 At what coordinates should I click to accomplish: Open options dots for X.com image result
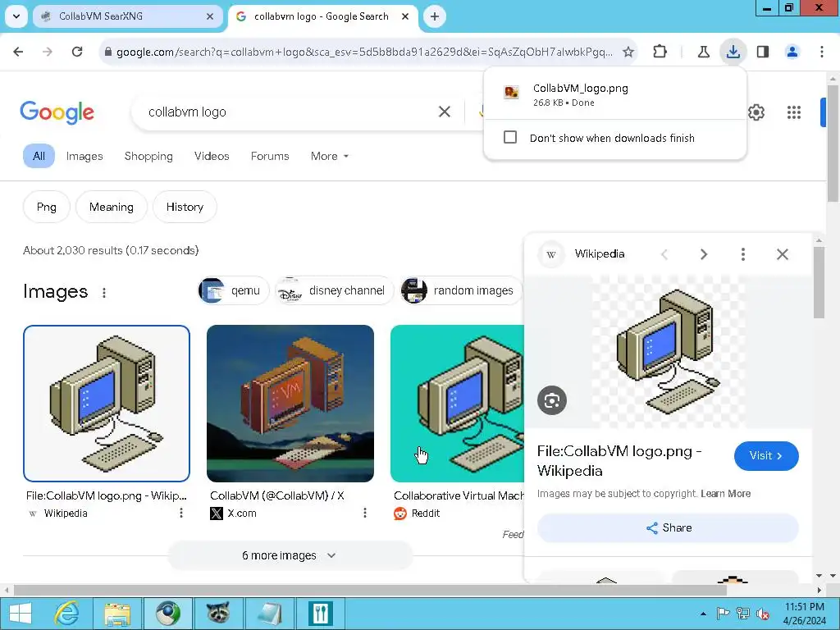point(365,513)
